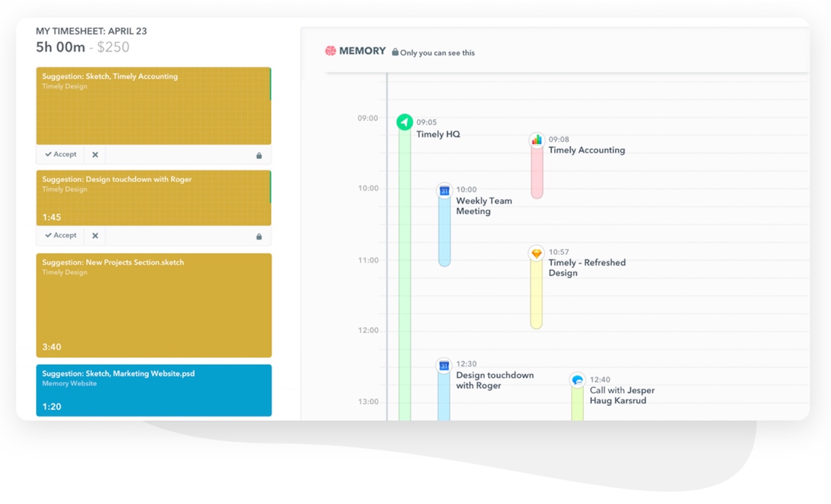This screenshot has width=831, height=504.
Task: Click the MEMORY panel title
Action: (x=362, y=51)
